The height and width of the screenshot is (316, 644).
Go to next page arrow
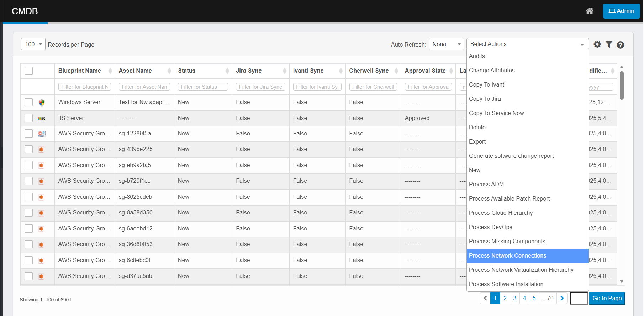pyautogui.click(x=562, y=298)
